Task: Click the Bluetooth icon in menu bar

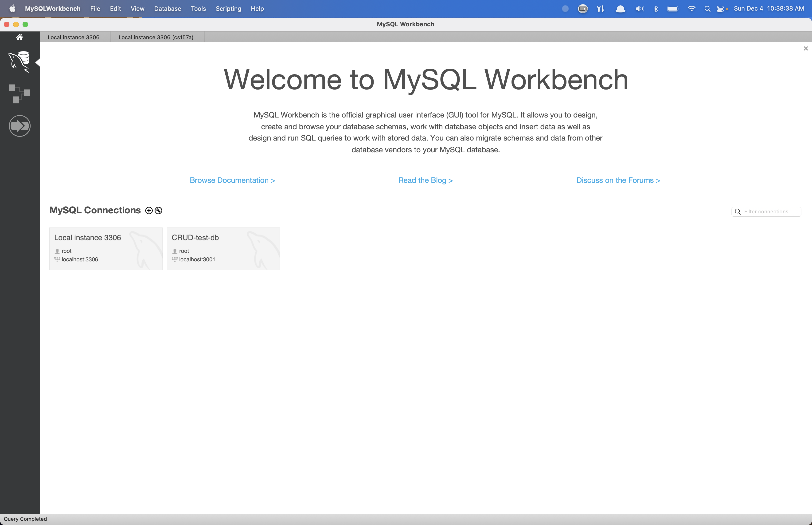Action: pyautogui.click(x=656, y=8)
